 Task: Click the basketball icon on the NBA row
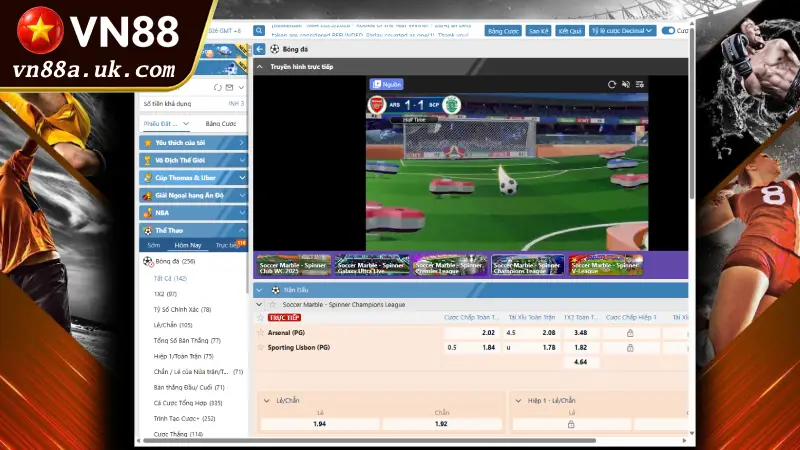147,213
